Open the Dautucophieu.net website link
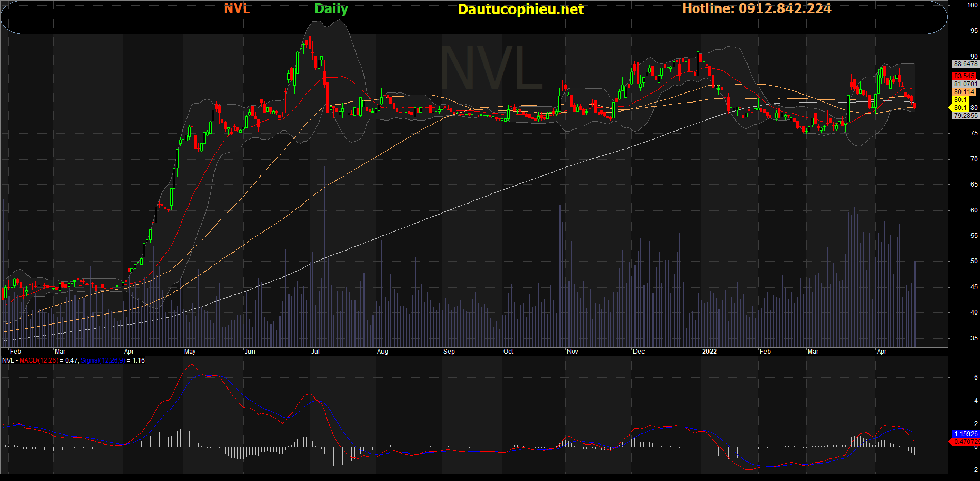 (520, 10)
